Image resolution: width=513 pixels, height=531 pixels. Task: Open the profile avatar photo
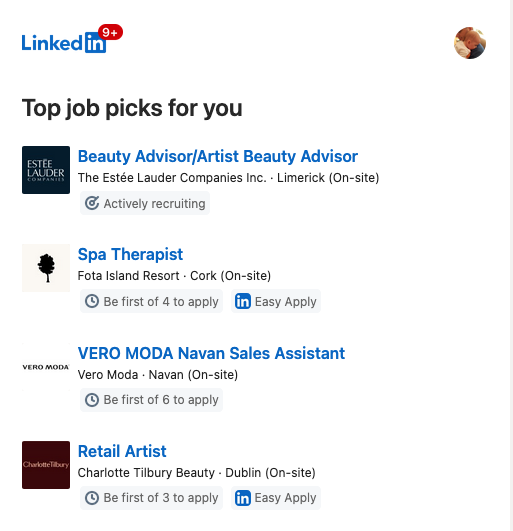[x=470, y=43]
